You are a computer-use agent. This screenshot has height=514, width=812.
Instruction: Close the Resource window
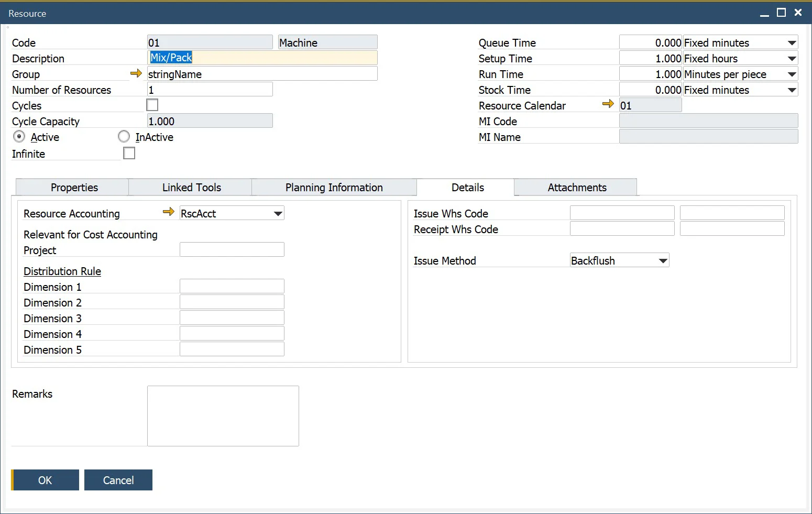[798, 13]
